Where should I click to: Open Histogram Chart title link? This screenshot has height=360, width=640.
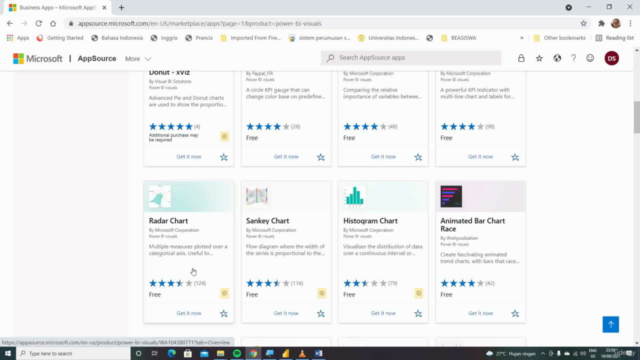click(370, 221)
